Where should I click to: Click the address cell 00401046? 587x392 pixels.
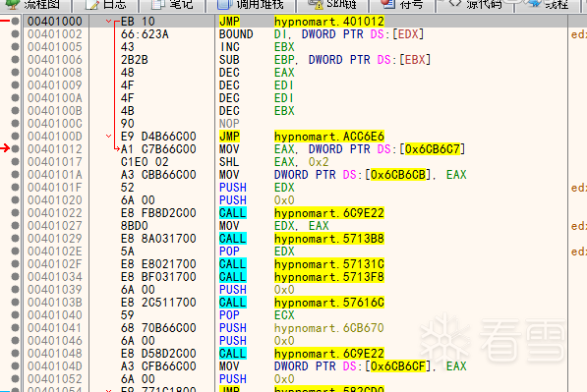pos(55,340)
